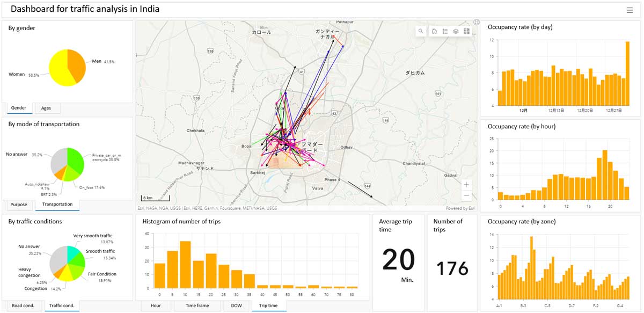Zoom in on the map
Screen dimensions: 644x313
point(466,184)
